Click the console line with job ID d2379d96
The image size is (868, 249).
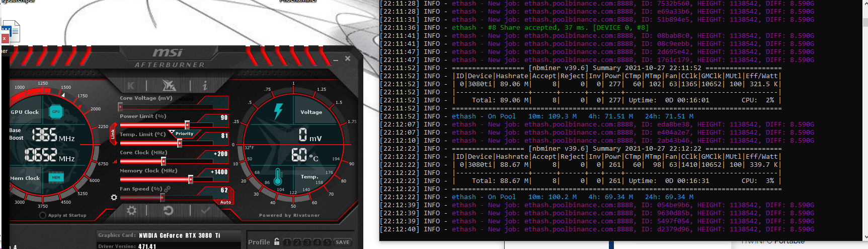(x=597, y=229)
